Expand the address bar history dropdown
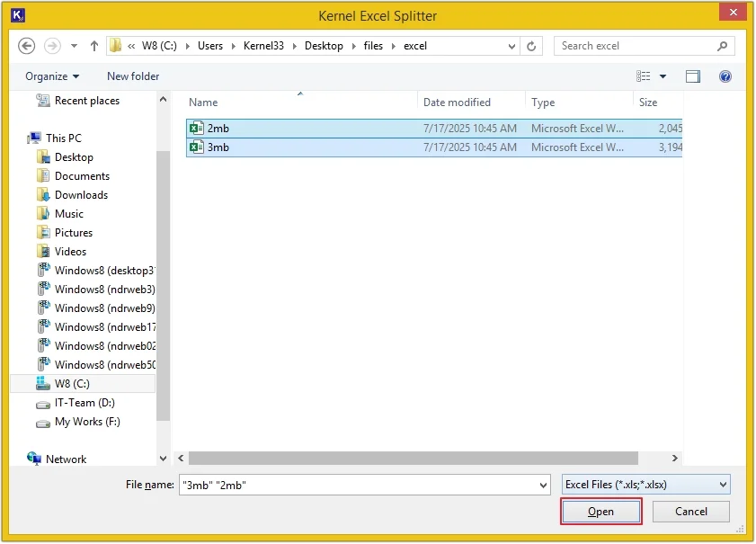 (511, 46)
